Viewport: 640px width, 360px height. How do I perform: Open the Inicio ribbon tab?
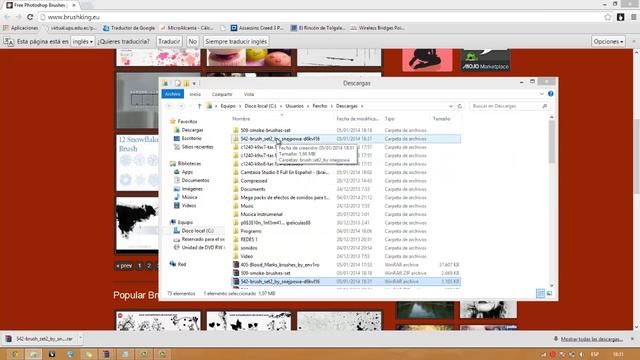[x=195, y=94]
